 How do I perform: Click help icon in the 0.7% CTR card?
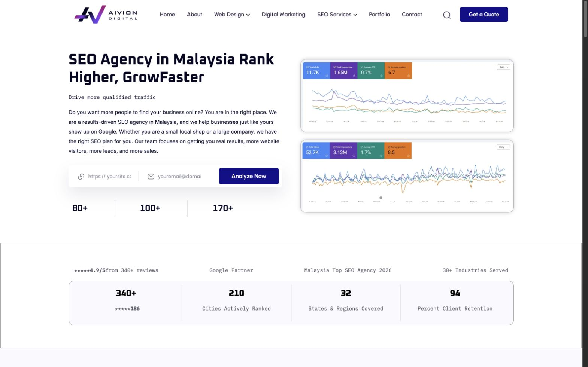click(381, 76)
